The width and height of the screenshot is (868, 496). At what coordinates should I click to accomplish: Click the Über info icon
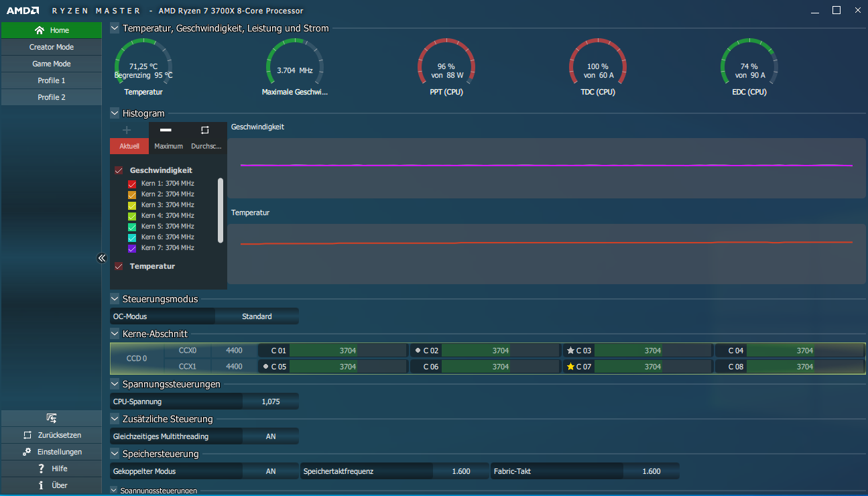click(x=41, y=485)
